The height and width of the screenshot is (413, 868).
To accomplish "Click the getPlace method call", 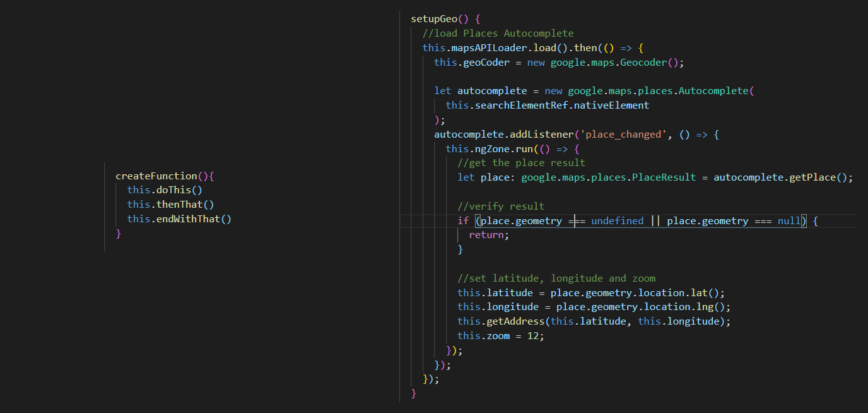I will point(812,177).
